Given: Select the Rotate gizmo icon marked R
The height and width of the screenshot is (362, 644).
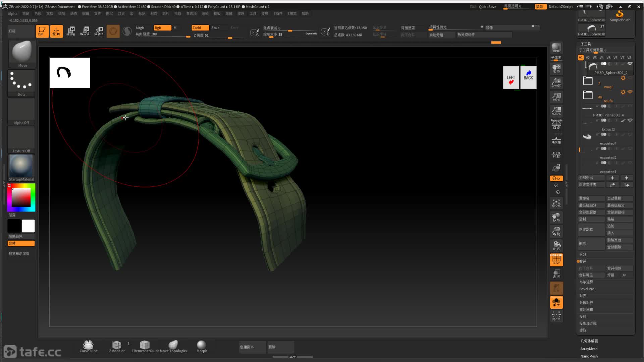Looking at the screenshot, I should 99,31.
